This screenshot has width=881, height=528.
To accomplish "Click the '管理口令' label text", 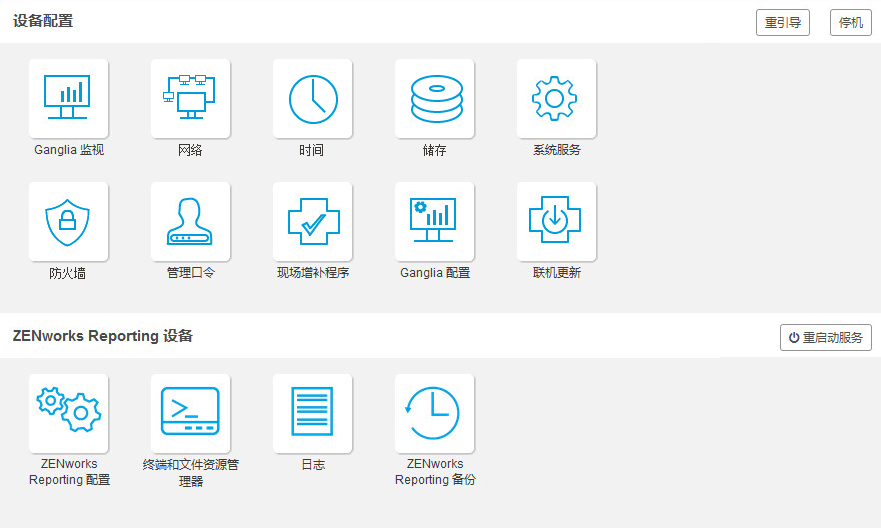I will point(190,273).
